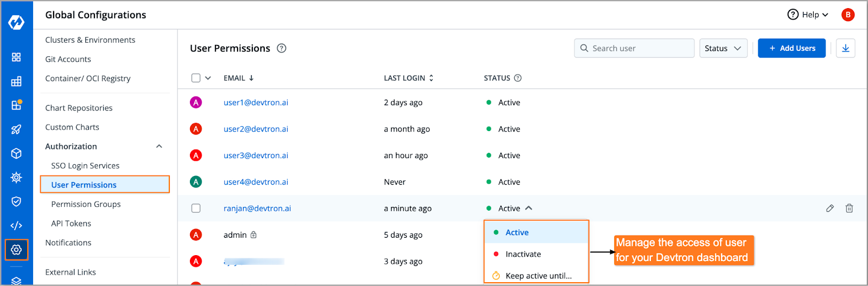The width and height of the screenshot is (868, 286).
Task: Open the security shield icon in sidebar
Action: click(16, 201)
